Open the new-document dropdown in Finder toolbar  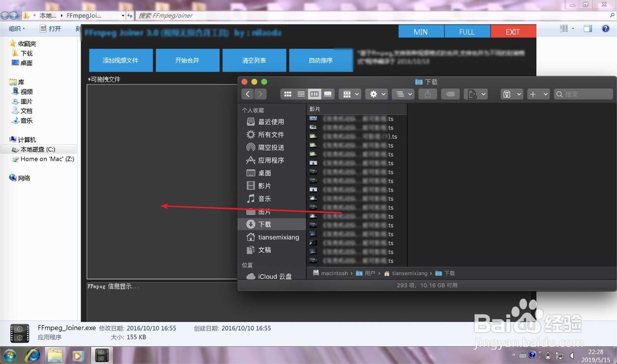(476, 94)
